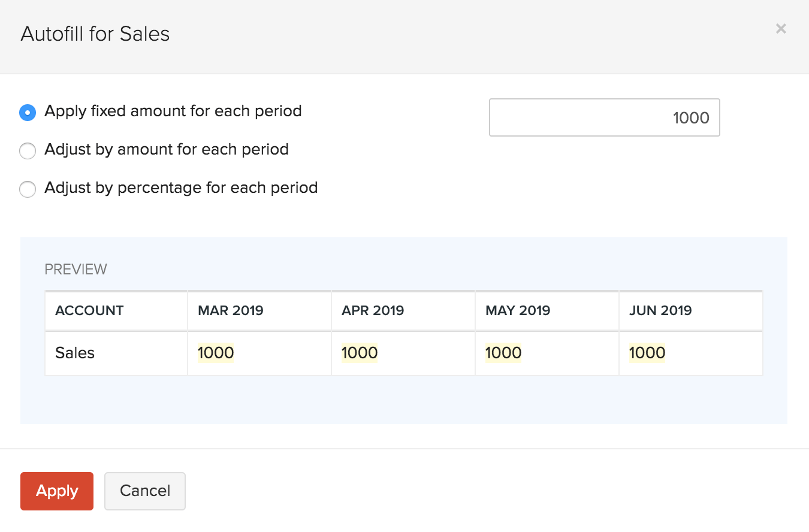Click the Sales account cell
The height and width of the screenshot is (532, 809).
pos(75,353)
